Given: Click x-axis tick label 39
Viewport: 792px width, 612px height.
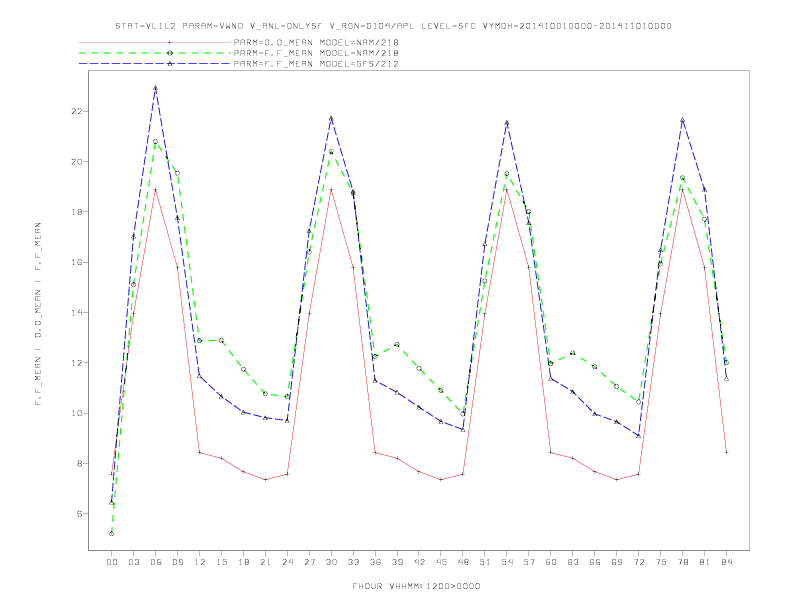Looking at the screenshot, I should click(x=397, y=562).
